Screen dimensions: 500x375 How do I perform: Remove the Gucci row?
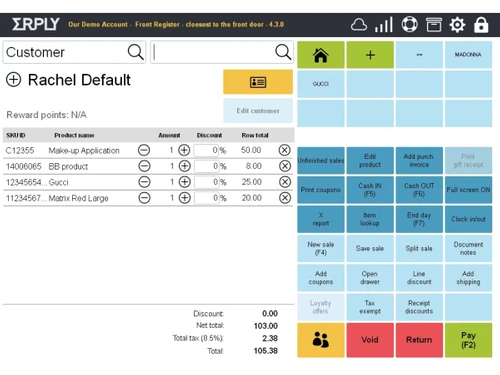point(285,182)
